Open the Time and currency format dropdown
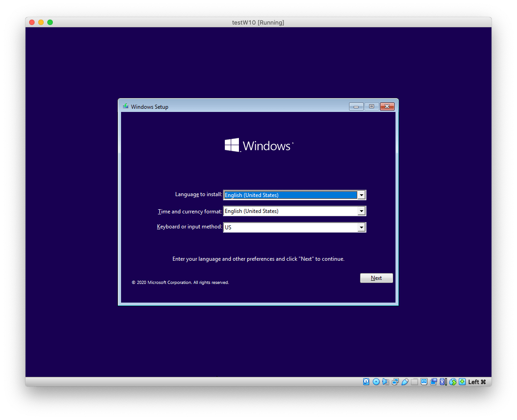517x420 pixels. pos(361,211)
